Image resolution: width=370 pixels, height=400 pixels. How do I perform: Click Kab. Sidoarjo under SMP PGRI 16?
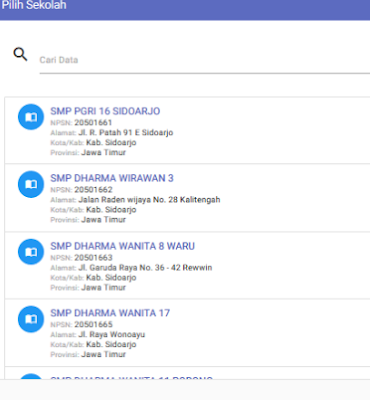111,143
